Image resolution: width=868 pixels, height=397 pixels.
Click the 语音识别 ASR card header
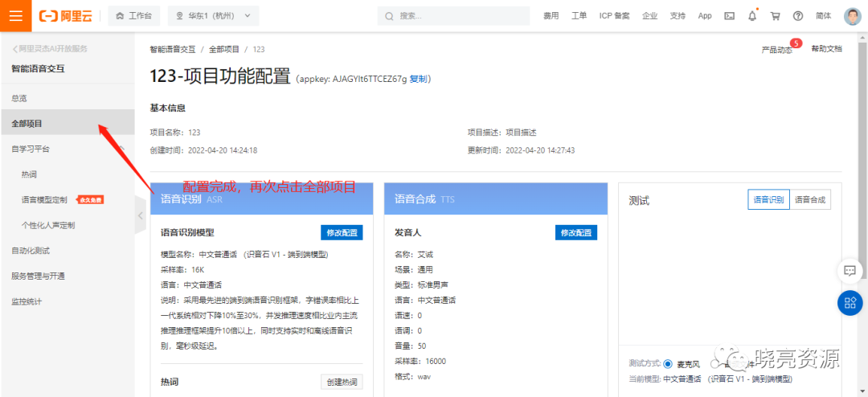262,198
